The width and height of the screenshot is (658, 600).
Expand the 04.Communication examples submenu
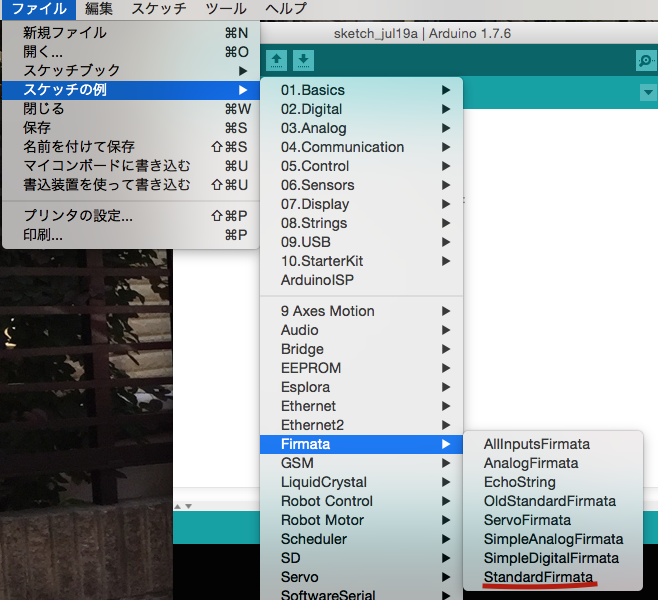pos(361,147)
